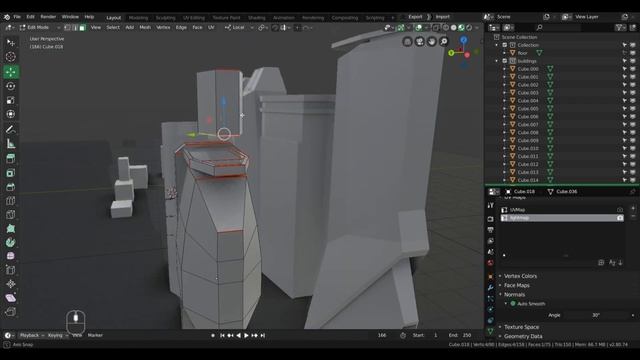Select the Cursor tool in the toolbar
Viewport: 640px width, 360px height.
(x=11, y=57)
